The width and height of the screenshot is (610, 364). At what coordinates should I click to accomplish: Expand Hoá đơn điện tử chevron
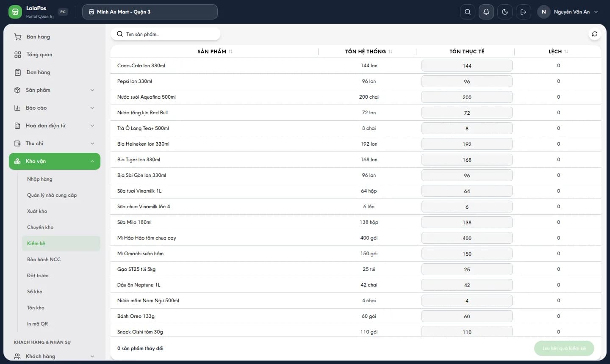coord(92,126)
